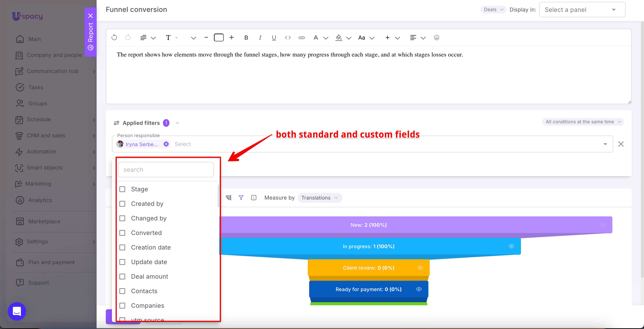Open the Select a panel dropdown
This screenshot has width=644, height=329.
(582, 10)
